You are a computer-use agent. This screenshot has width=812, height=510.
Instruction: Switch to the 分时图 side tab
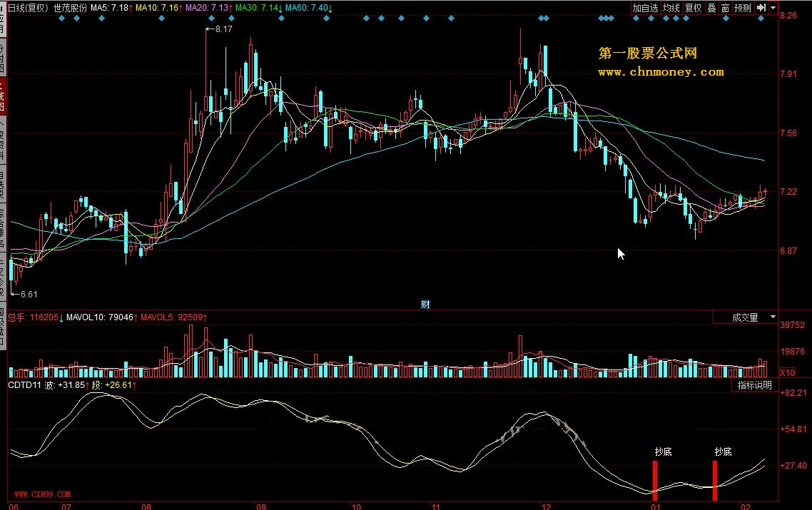[x=3, y=58]
